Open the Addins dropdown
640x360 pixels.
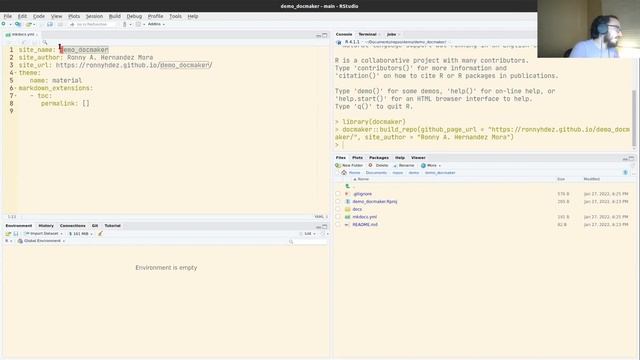(x=156, y=24)
